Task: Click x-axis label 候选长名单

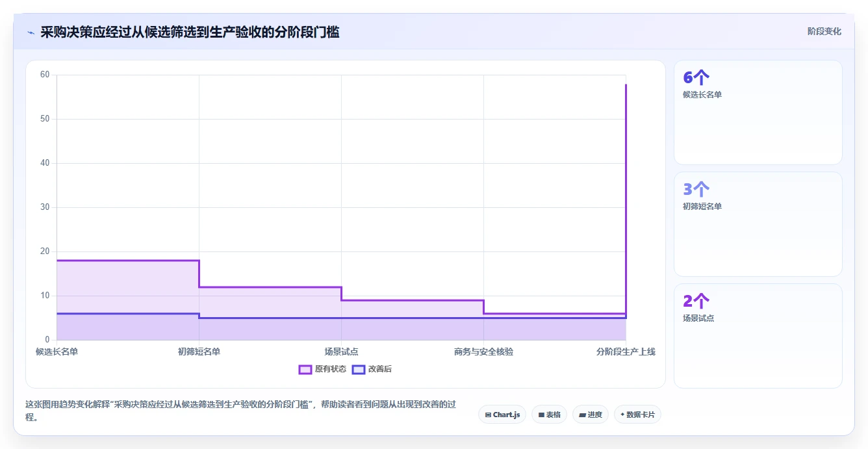Action: (x=57, y=352)
